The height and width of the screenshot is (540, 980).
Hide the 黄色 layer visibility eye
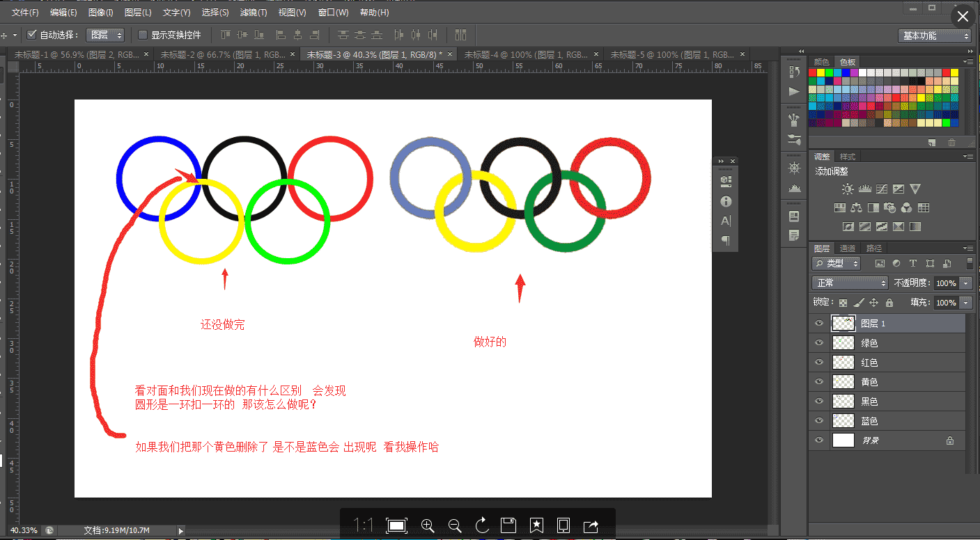(x=820, y=381)
